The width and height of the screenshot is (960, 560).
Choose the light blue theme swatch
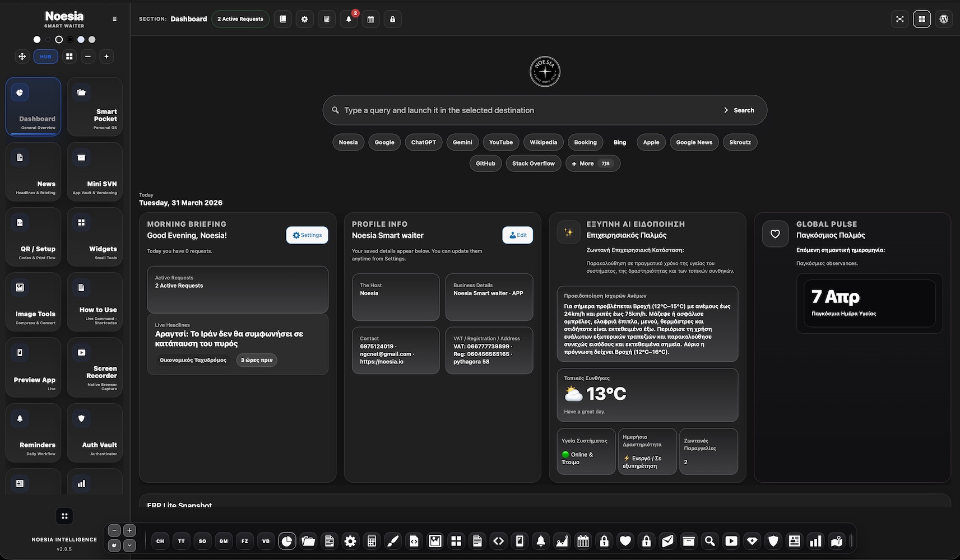tap(81, 40)
